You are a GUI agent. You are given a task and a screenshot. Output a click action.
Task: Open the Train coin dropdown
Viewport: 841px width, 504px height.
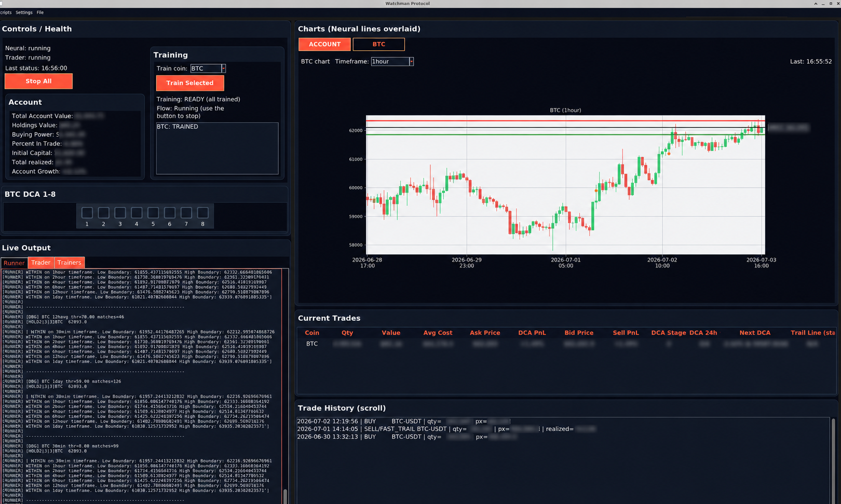point(223,69)
